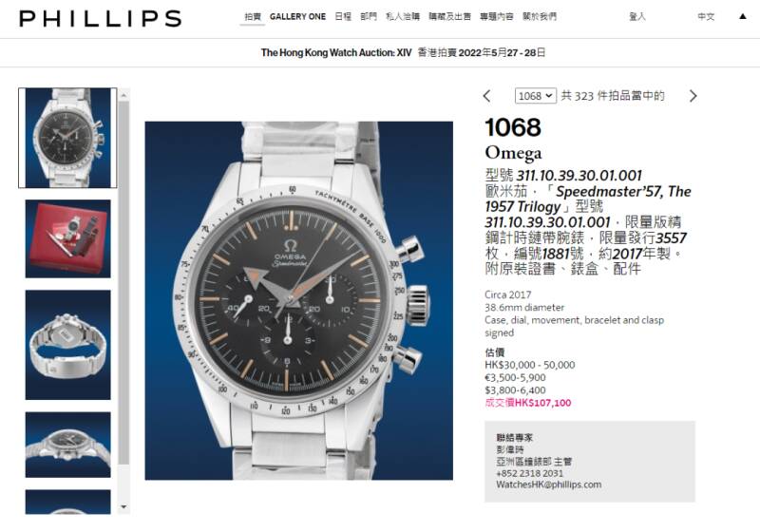The image size is (760, 532).
Task: Click thumbnail list scroll up arrow
Action: point(124,95)
